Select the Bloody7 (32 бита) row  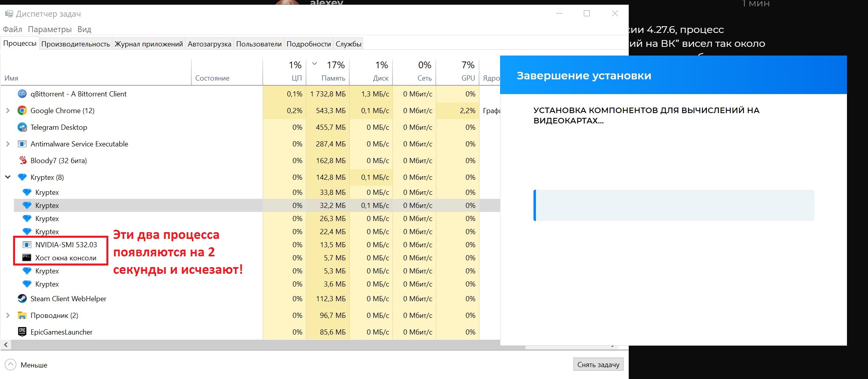click(250, 161)
